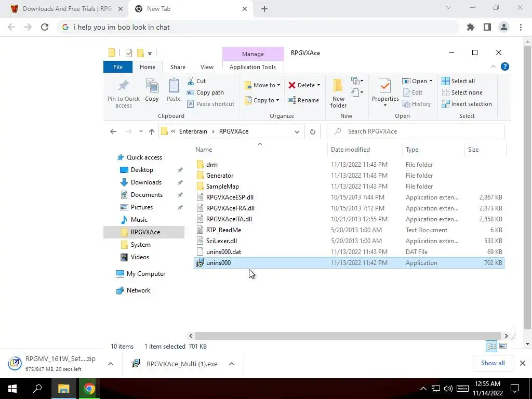Cut the selected file
The width and height of the screenshot is (532, 399).
tap(197, 81)
